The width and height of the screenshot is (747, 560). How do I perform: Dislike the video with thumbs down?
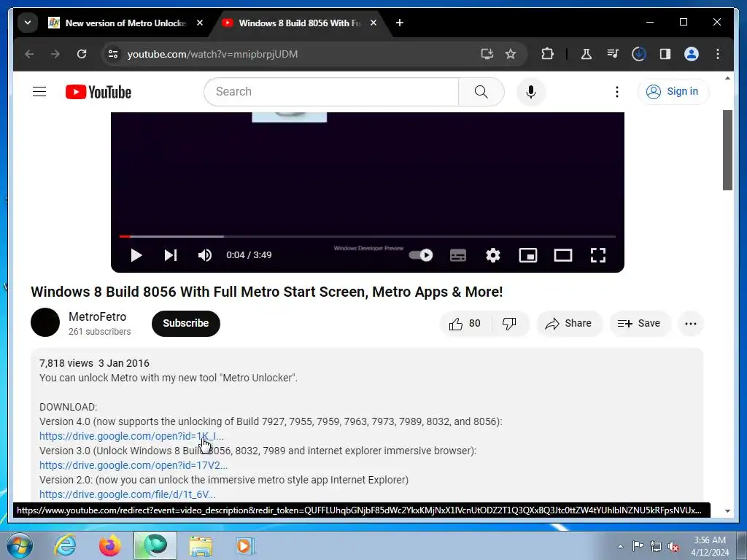pyautogui.click(x=509, y=323)
